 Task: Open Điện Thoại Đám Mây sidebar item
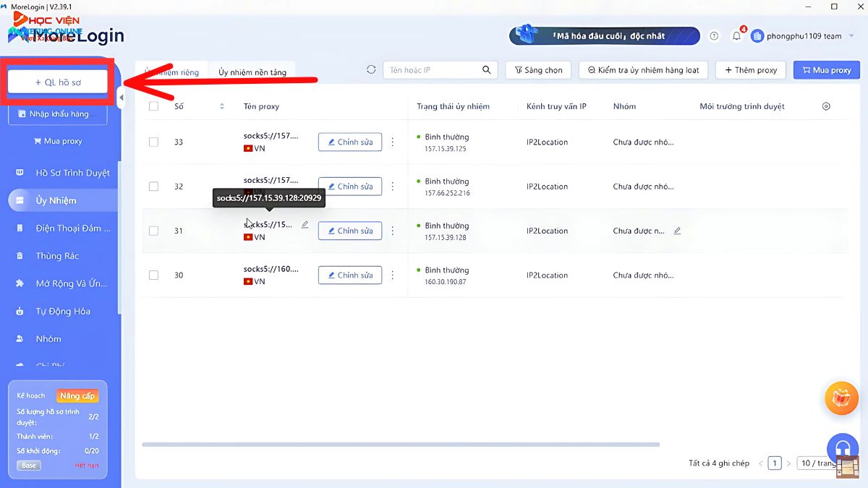[63, 228]
